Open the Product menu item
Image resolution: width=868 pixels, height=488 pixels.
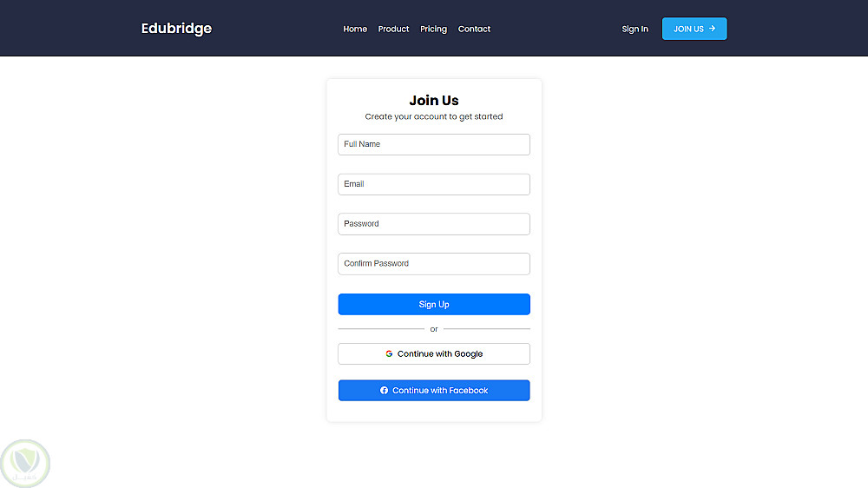click(x=393, y=29)
